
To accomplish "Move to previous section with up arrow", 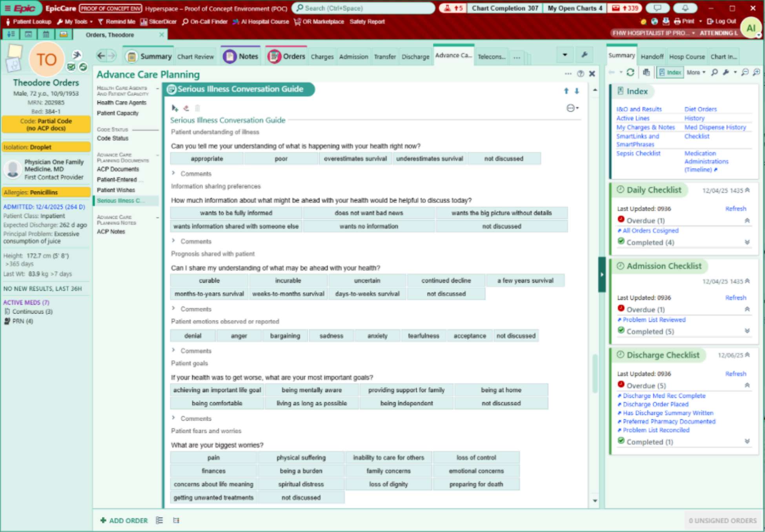I will click(566, 91).
